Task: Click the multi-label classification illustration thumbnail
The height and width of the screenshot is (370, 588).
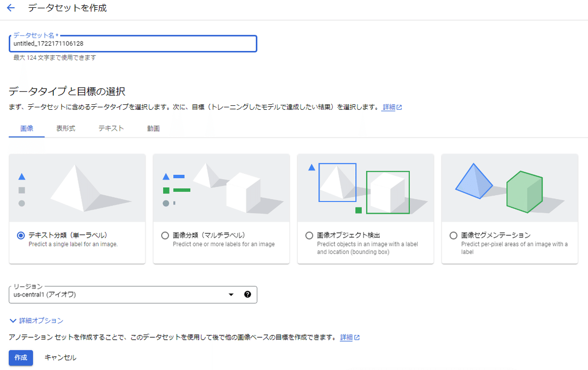Action: coord(221,188)
